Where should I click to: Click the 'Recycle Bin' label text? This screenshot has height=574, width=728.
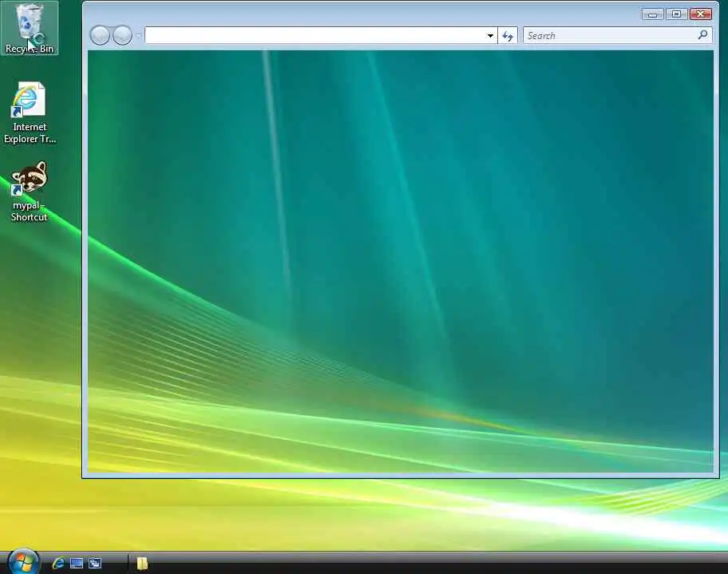[x=30, y=48]
